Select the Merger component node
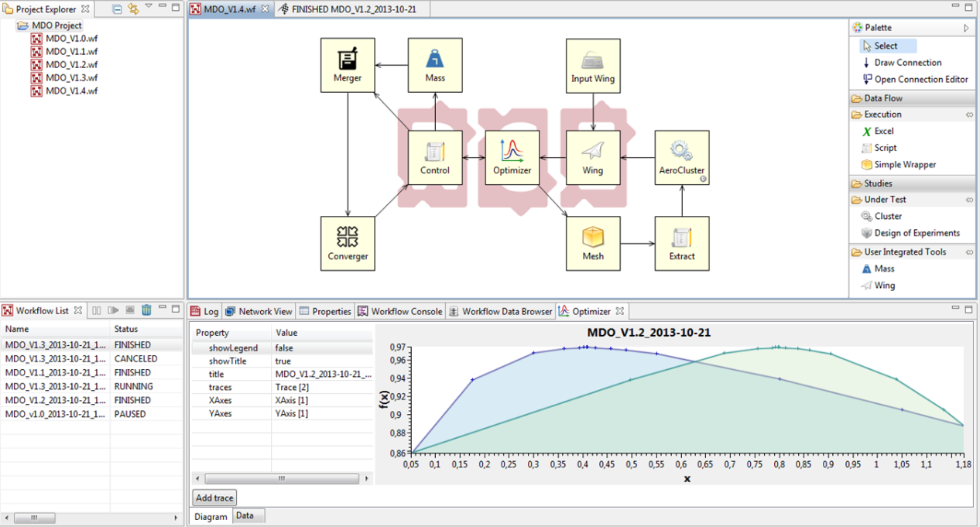Screen dimensions: 980x527 tap(348, 64)
